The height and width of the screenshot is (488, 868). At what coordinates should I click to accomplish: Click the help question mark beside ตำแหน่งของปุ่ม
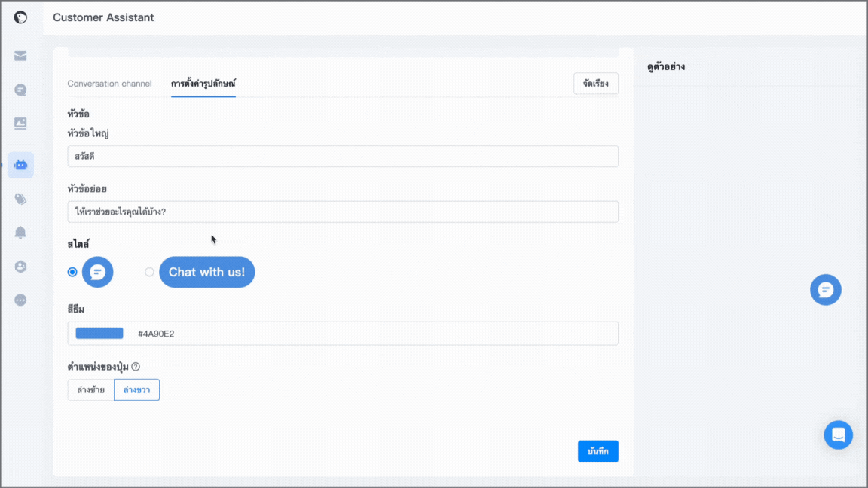pos(136,367)
